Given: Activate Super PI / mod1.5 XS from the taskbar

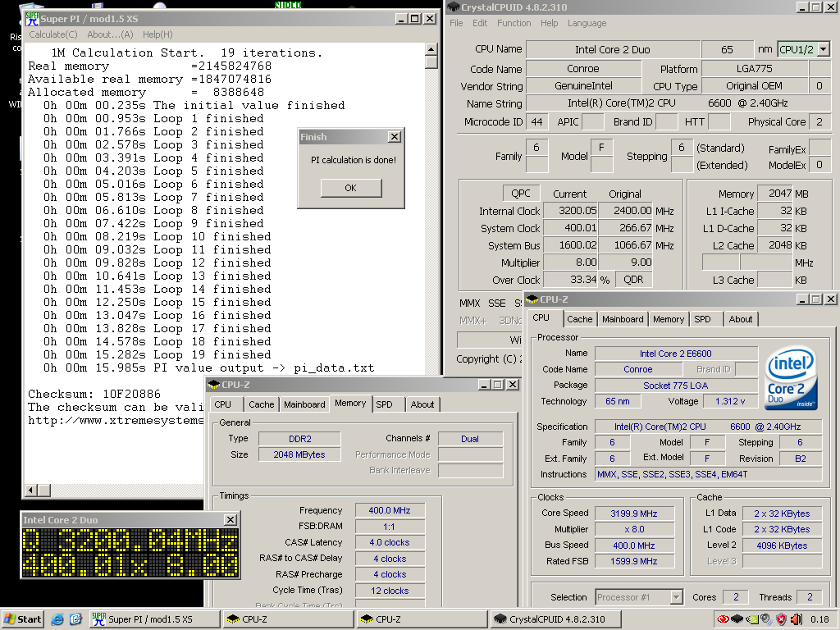Looking at the screenshot, I should click(154, 619).
